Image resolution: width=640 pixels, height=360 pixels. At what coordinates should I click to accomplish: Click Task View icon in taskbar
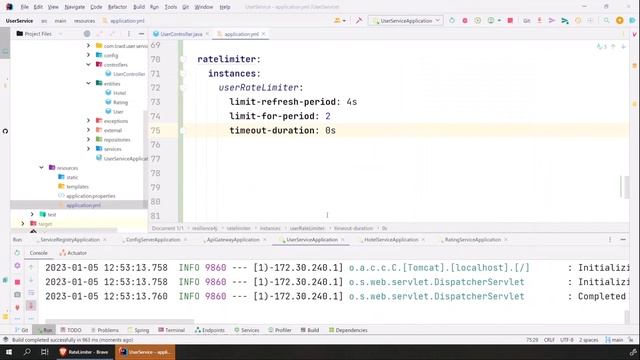[44, 352]
